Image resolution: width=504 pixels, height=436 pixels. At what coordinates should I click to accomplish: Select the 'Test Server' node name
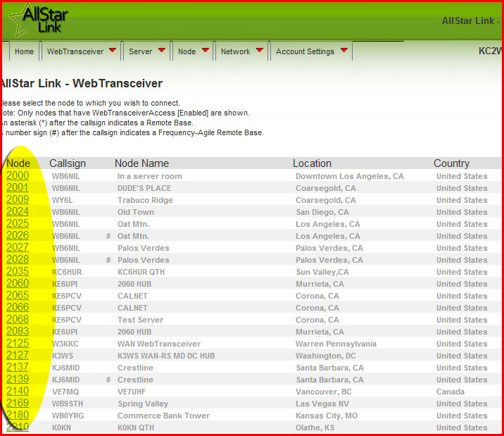coord(141,320)
